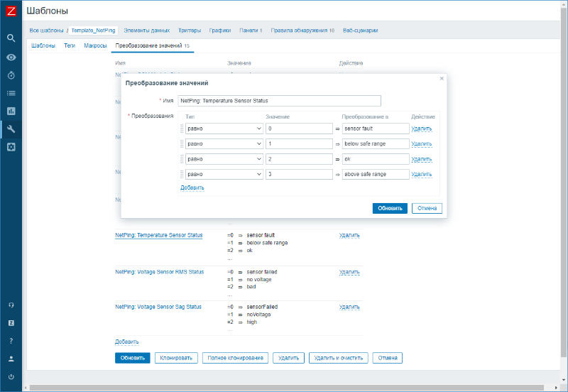This screenshot has height=392, width=568.
Task: Click the Support headset icon
Action: coord(11,305)
